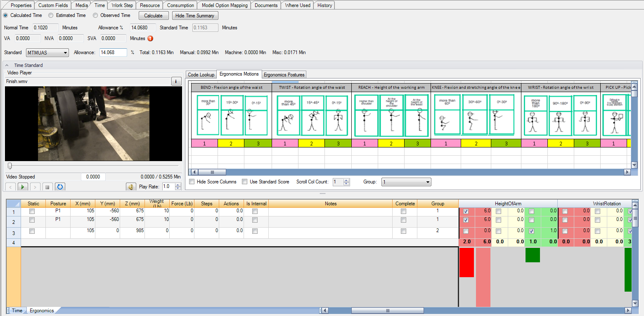Viewport: 644px width, 316px height.
Task: Click the loop/restart video icon
Action: [60, 187]
